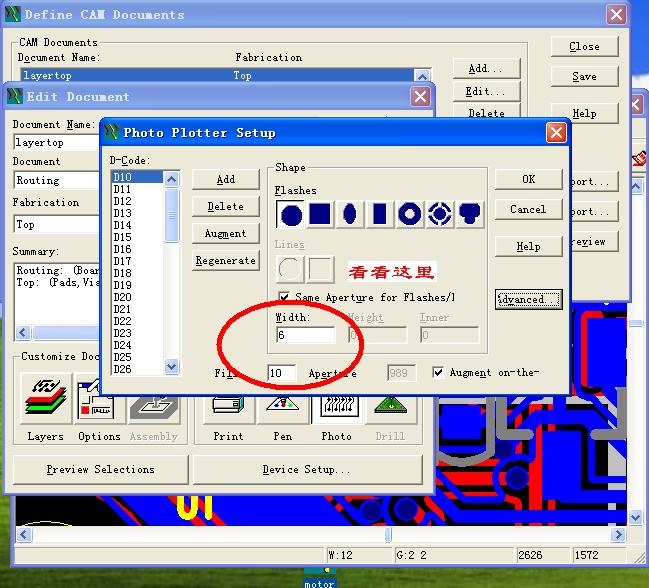
Task: Select D14 in D-Code list
Action: click(x=137, y=225)
